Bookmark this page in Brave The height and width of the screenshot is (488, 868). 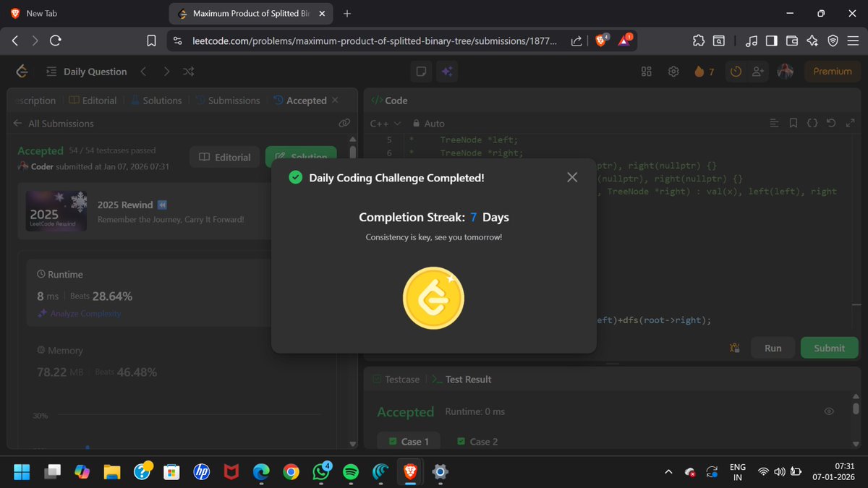[x=151, y=41]
